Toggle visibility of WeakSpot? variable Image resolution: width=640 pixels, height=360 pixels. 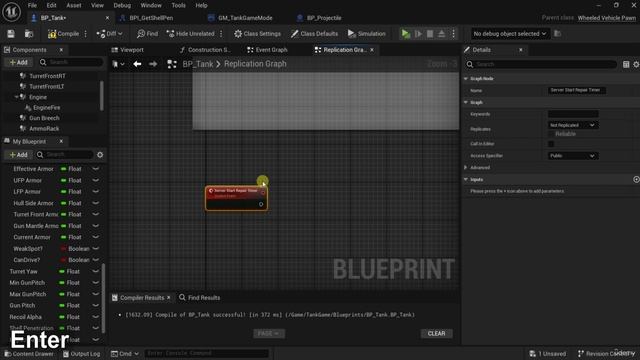[96, 249]
